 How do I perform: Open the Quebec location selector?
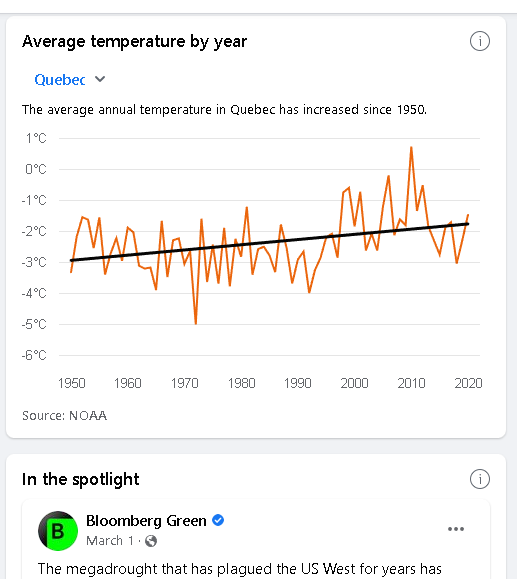(70, 79)
